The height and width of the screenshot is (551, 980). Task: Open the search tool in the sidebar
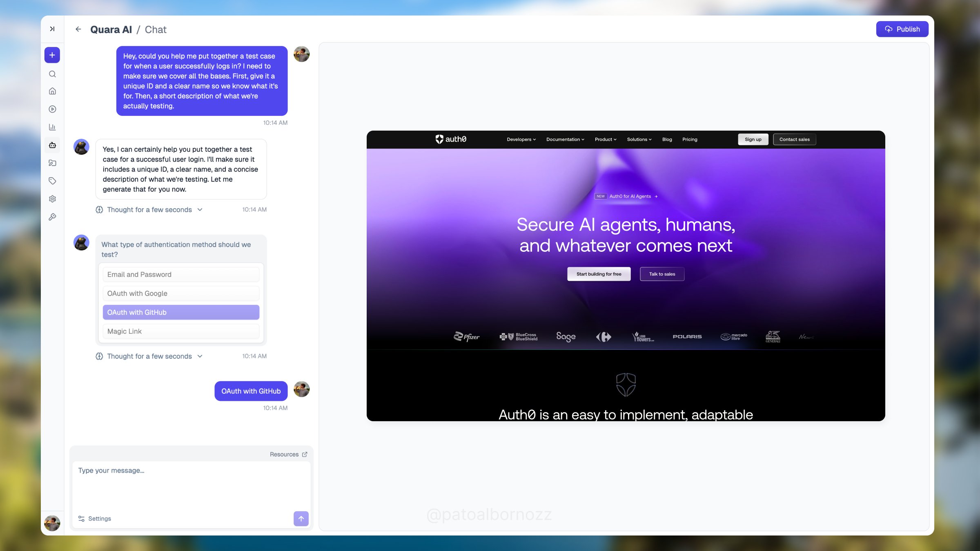click(52, 74)
